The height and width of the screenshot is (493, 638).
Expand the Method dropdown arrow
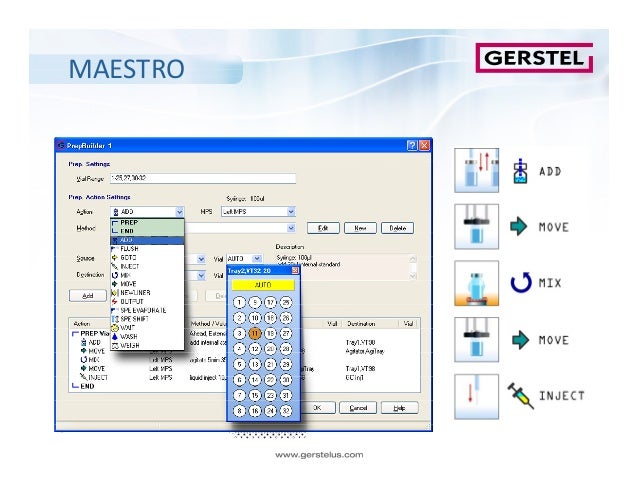click(x=291, y=228)
